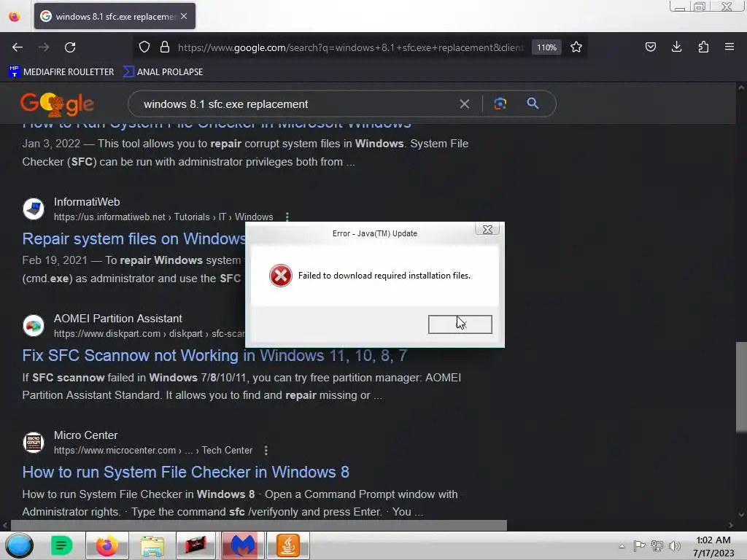Open InformatiWeb result options menu
The image size is (747, 560).
tap(287, 217)
